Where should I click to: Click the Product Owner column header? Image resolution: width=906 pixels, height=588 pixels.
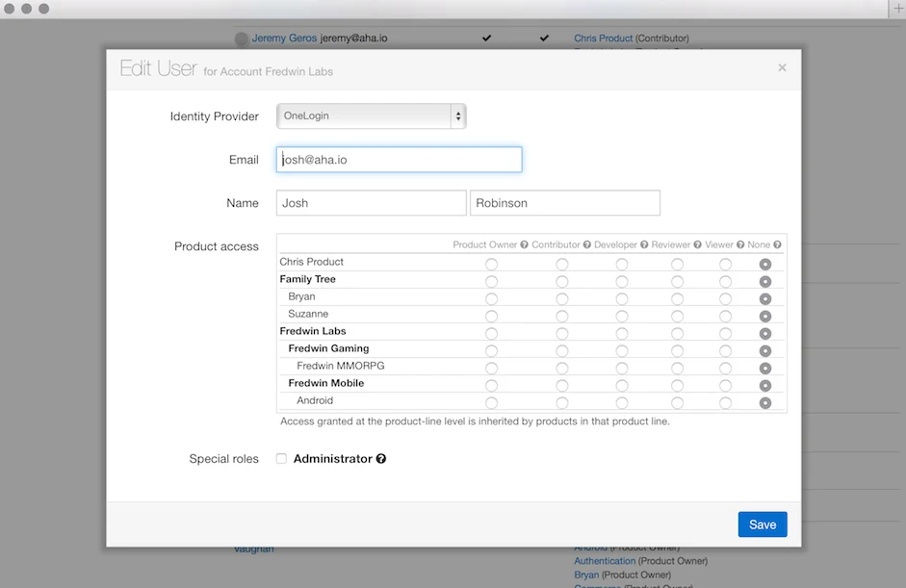pyautogui.click(x=485, y=244)
